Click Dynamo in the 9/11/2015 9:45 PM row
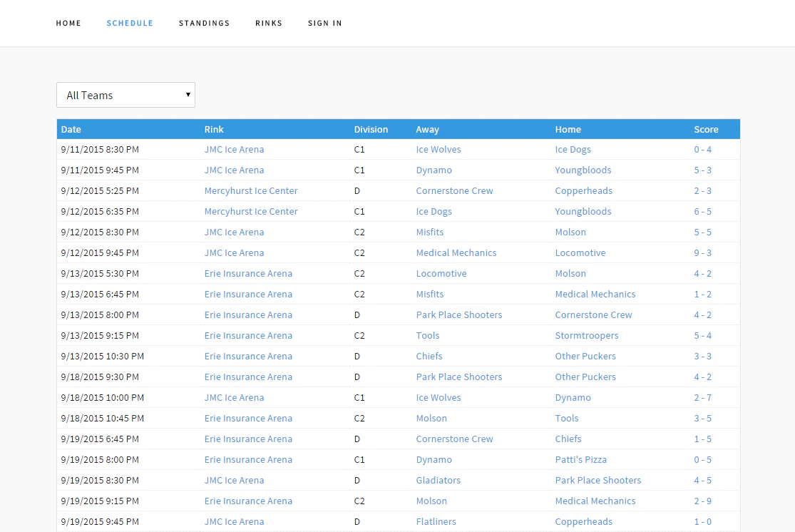Image resolution: width=795 pixels, height=532 pixels. pos(434,170)
